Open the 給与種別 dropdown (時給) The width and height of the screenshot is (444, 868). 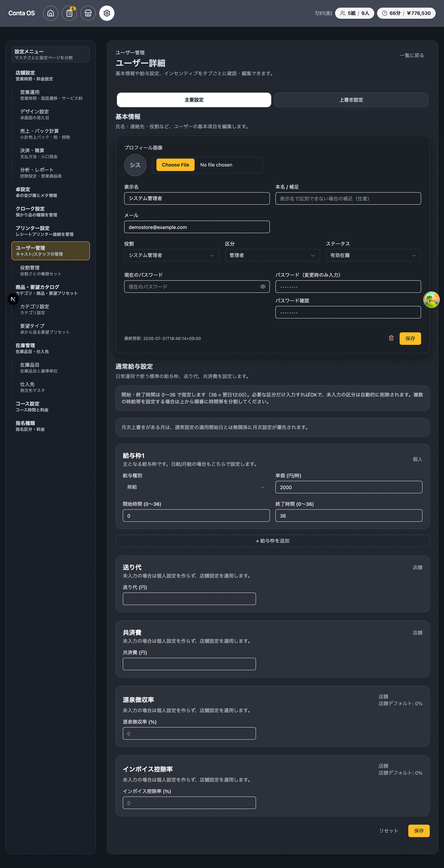196,487
